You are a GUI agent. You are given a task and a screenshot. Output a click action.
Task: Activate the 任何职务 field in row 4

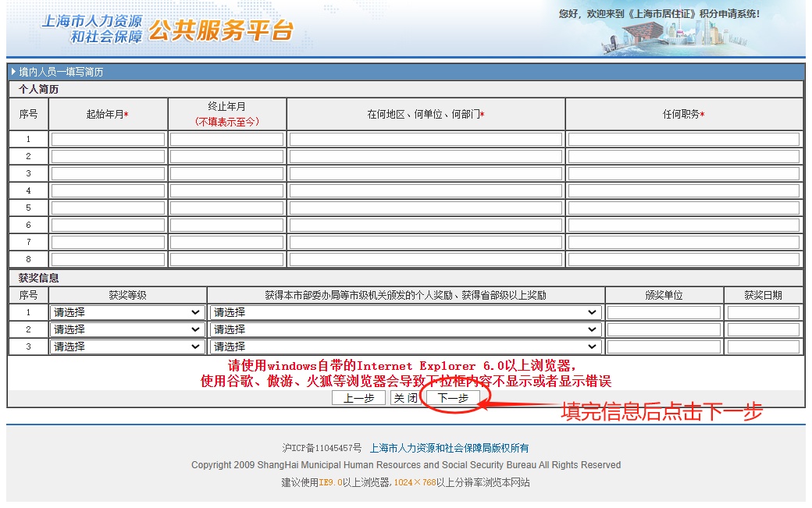coord(684,191)
